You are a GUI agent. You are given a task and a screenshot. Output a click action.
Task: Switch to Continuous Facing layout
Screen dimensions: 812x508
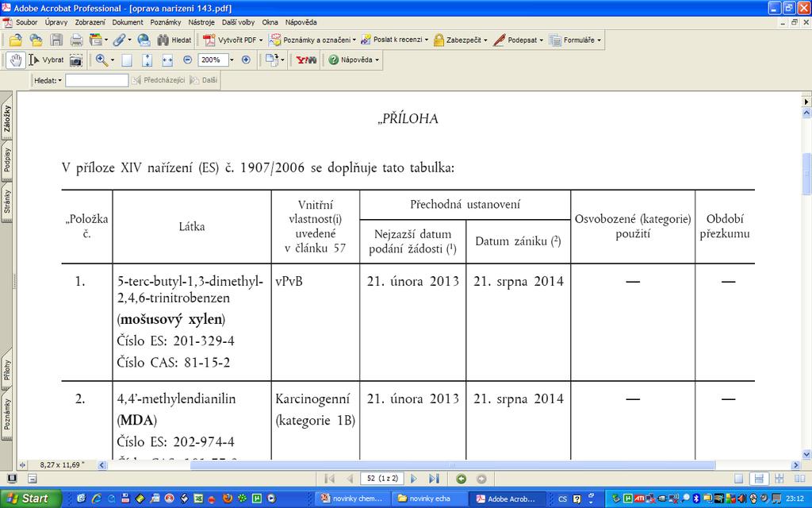(x=779, y=479)
